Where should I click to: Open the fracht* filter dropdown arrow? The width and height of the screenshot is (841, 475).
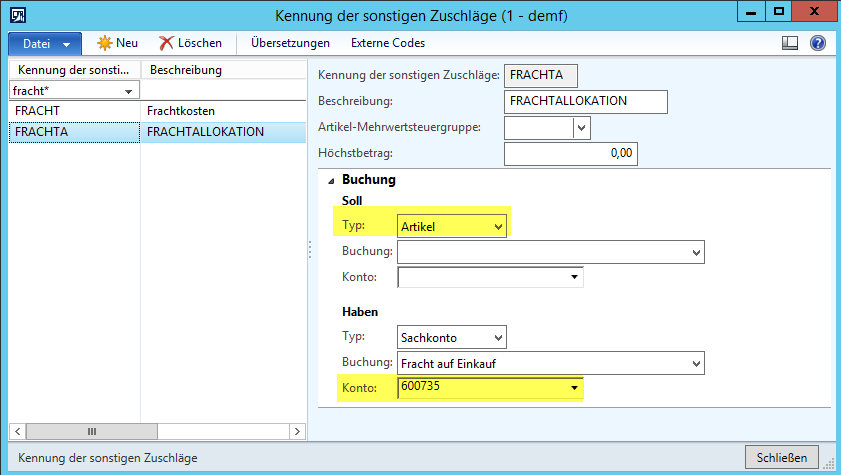(128, 92)
